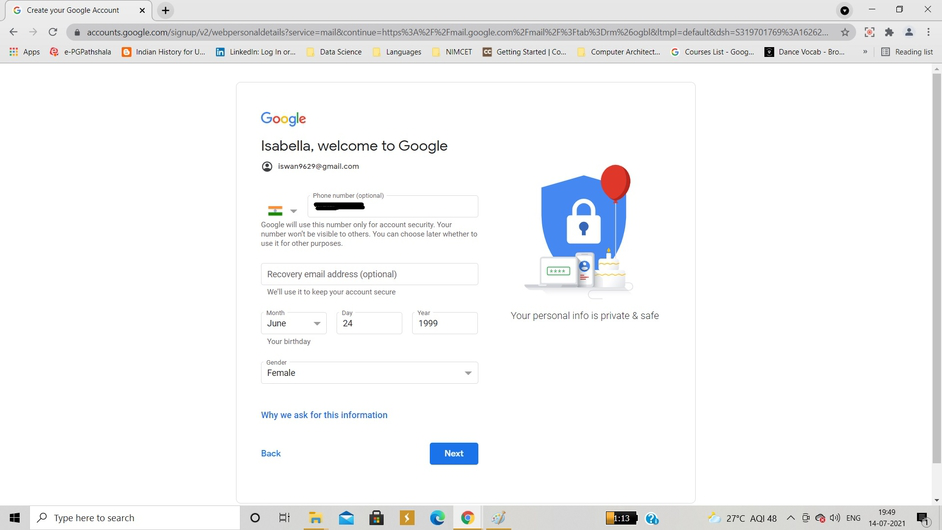The image size is (942, 530).
Task: Click the account avatar beside iswan9629@gmail.com
Action: point(267,166)
